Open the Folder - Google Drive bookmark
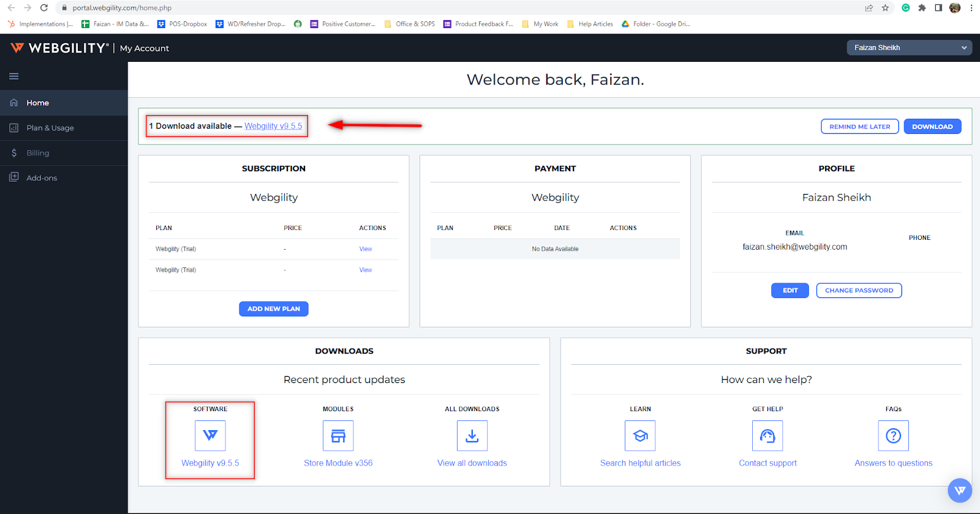This screenshot has height=514, width=980. [656, 24]
